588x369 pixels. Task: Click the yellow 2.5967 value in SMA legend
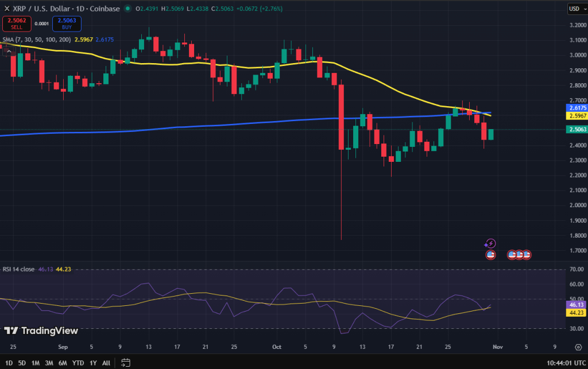84,40
